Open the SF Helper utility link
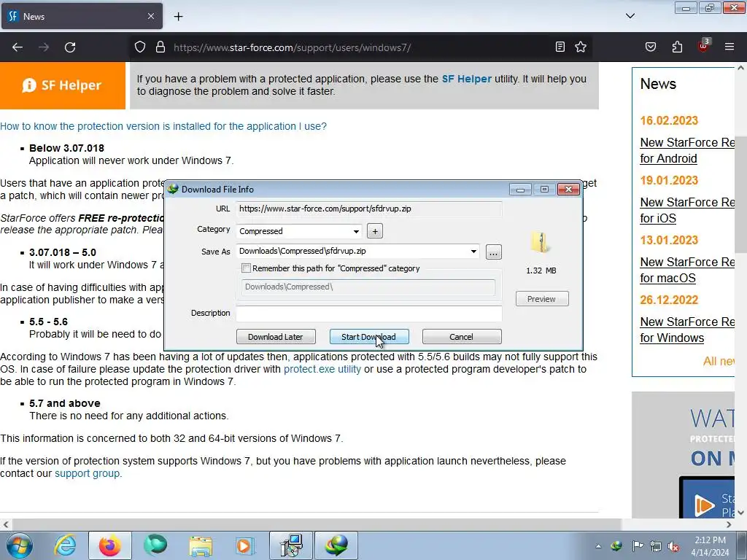 [466, 79]
